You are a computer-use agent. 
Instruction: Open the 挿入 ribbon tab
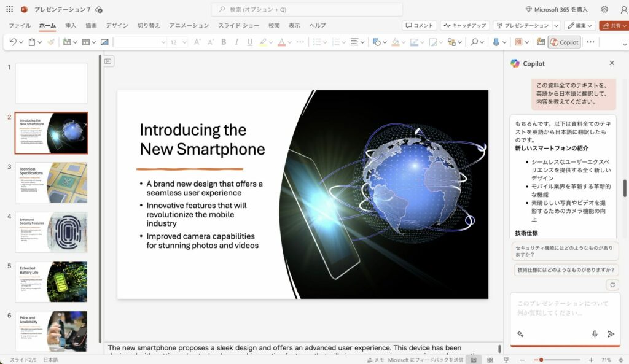71,26
